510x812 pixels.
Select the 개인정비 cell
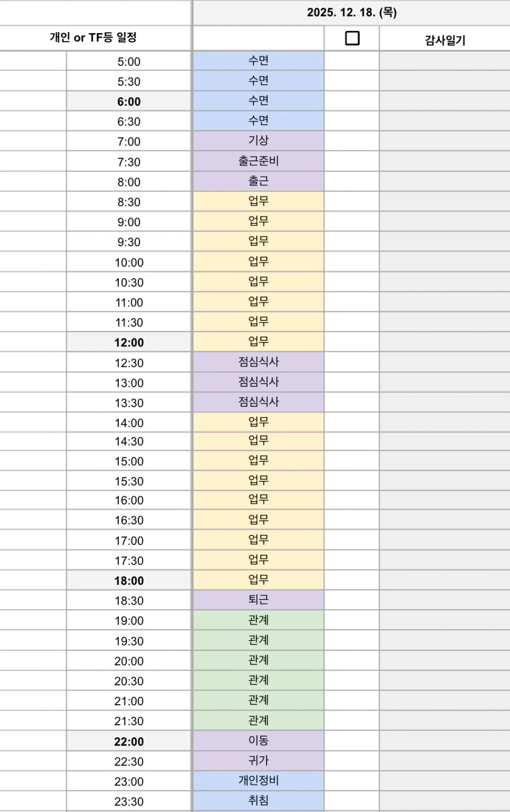point(258,780)
